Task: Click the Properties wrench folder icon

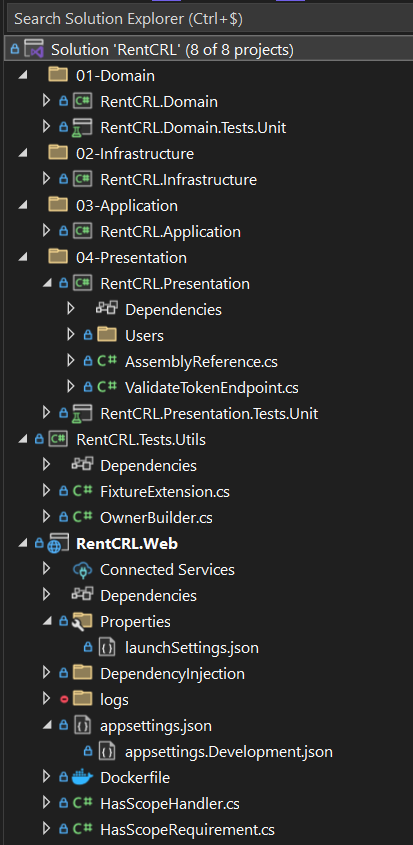Action: click(82, 621)
